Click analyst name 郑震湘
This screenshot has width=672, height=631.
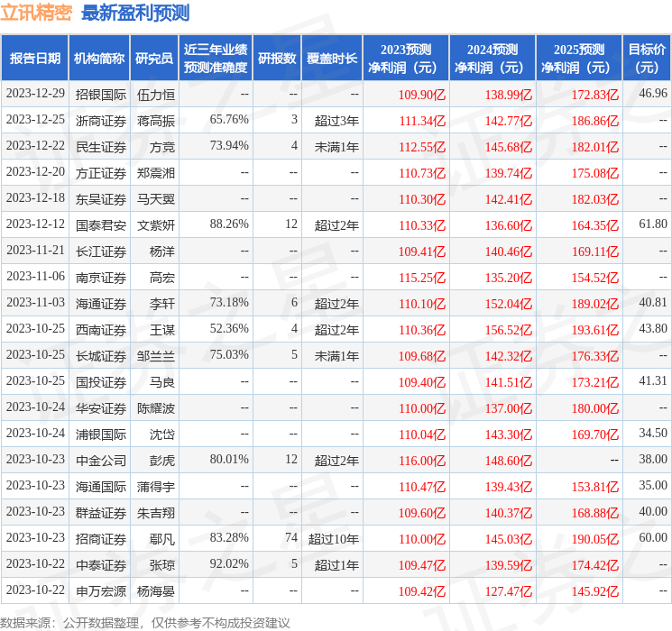[155, 173]
